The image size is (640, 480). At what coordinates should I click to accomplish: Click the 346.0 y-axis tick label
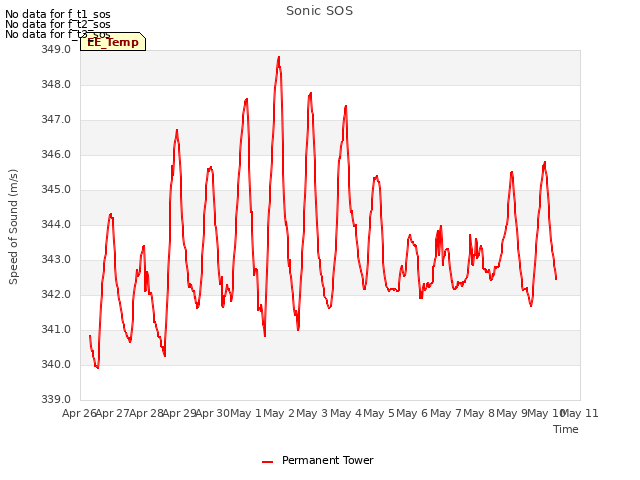[x=56, y=155]
